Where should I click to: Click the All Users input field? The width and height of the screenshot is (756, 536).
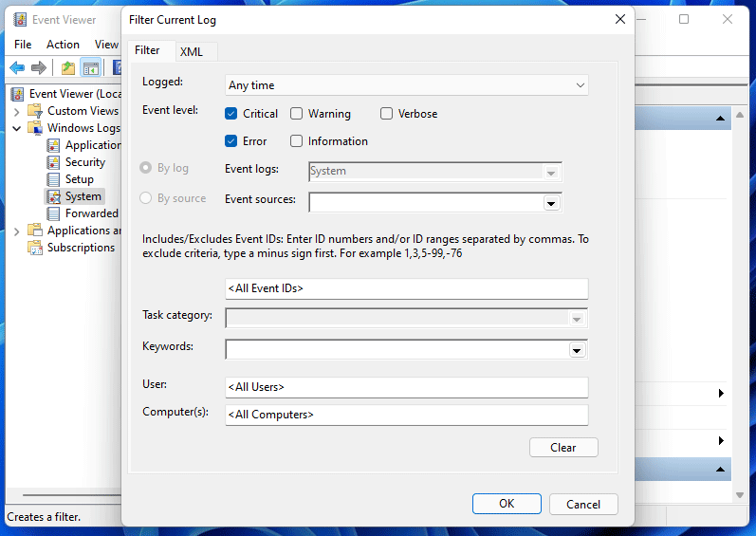[x=406, y=388]
